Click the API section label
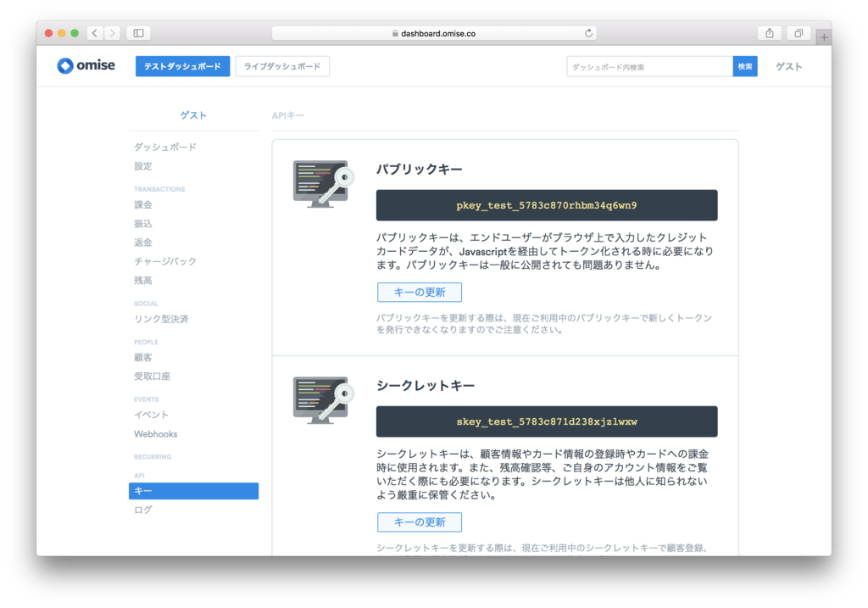This screenshot has height=608, width=868. pos(139,476)
